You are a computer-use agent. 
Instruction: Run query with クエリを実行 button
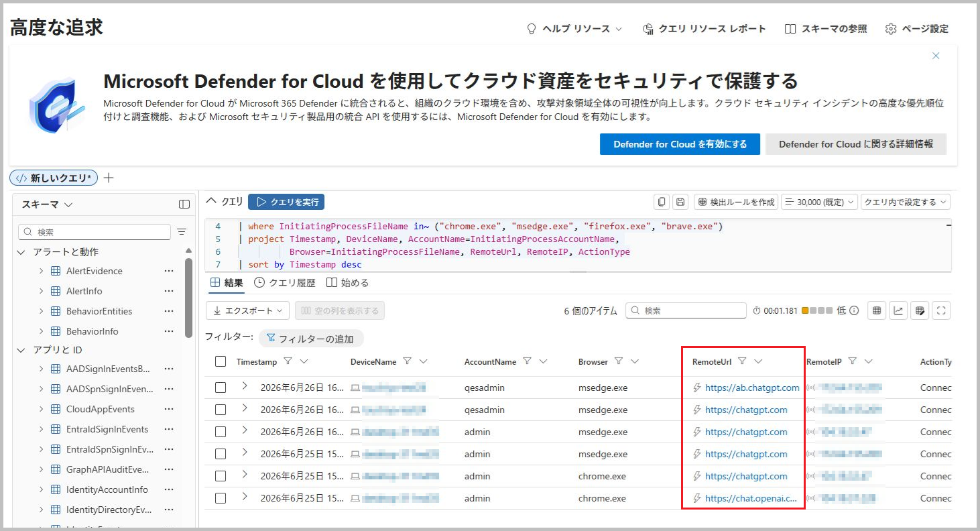click(x=286, y=202)
